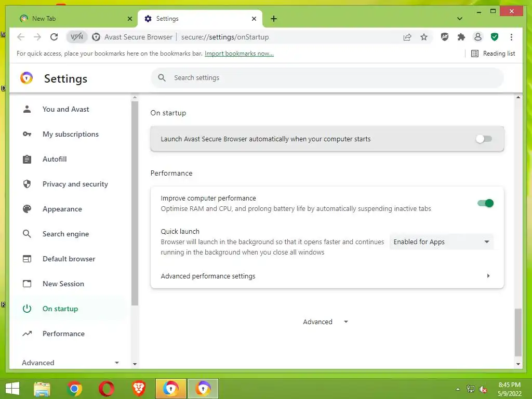Click the forward navigation arrow

[x=37, y=37]
